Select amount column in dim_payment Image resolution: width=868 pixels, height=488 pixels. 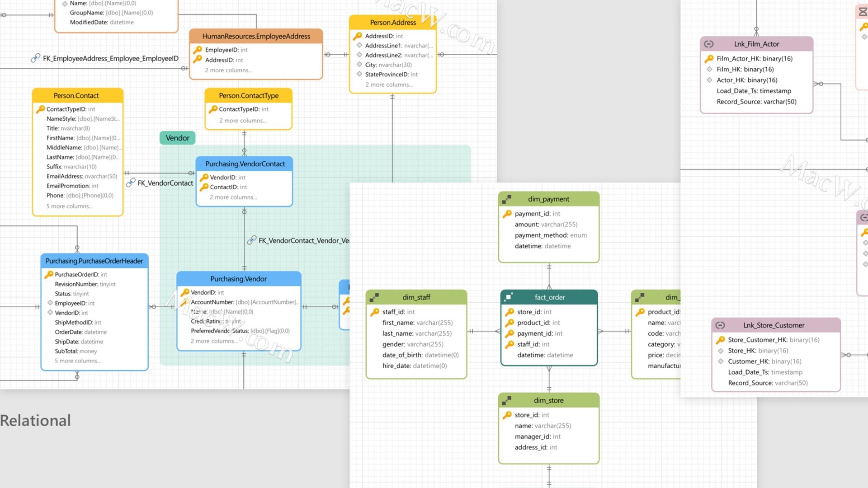(546, 224)
